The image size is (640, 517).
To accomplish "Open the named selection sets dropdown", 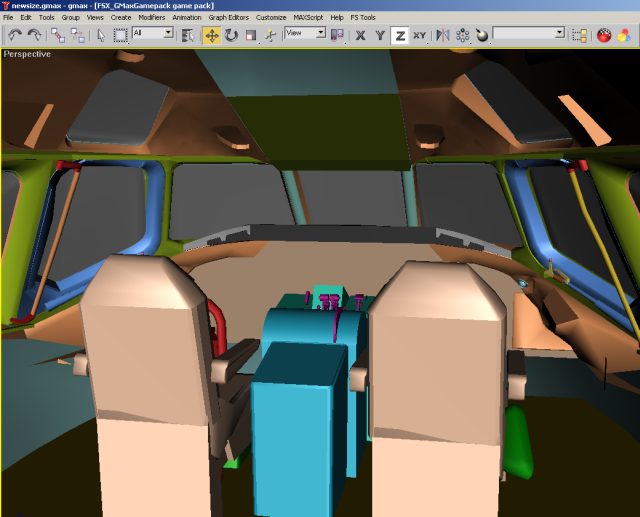I will pos(528,33).
